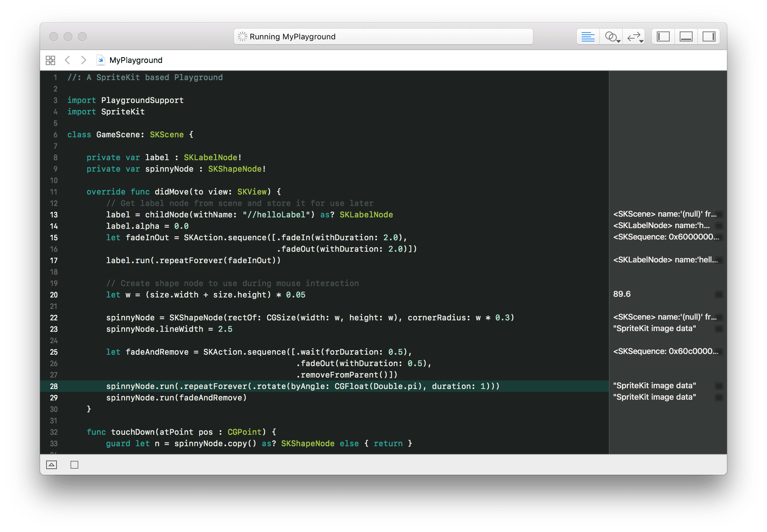Open the assistant editor overlapping-circles menu
The image size is (767, 532).
tap(611, 36)
